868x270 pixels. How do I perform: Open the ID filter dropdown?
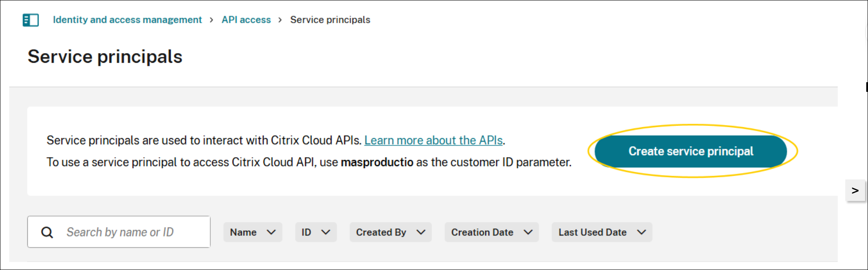tap(316, 232)
